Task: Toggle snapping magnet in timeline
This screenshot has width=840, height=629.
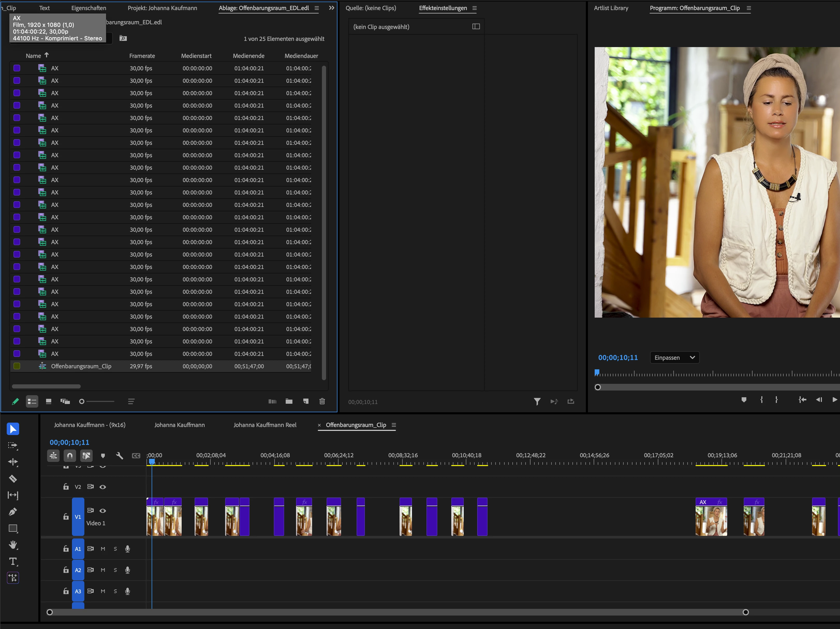Action: click(x=70, y=455)
